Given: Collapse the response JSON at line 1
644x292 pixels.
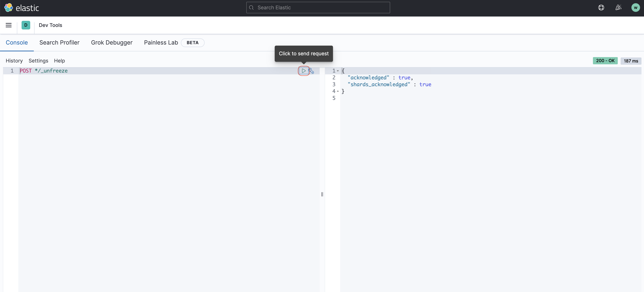Looking at the screenshot, I should [338, 71].
